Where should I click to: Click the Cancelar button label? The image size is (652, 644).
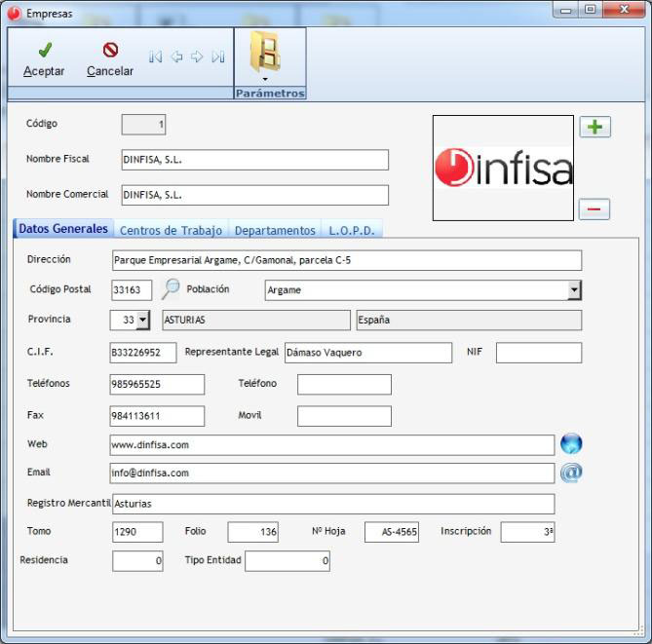pos(110,71)
